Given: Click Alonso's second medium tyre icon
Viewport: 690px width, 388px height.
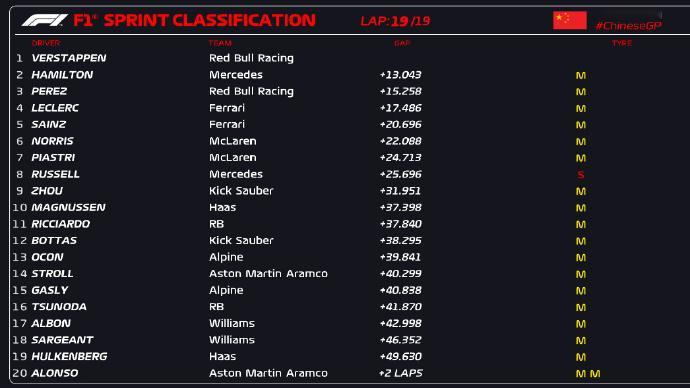Looking at the screenshot, I should (595, 374).
